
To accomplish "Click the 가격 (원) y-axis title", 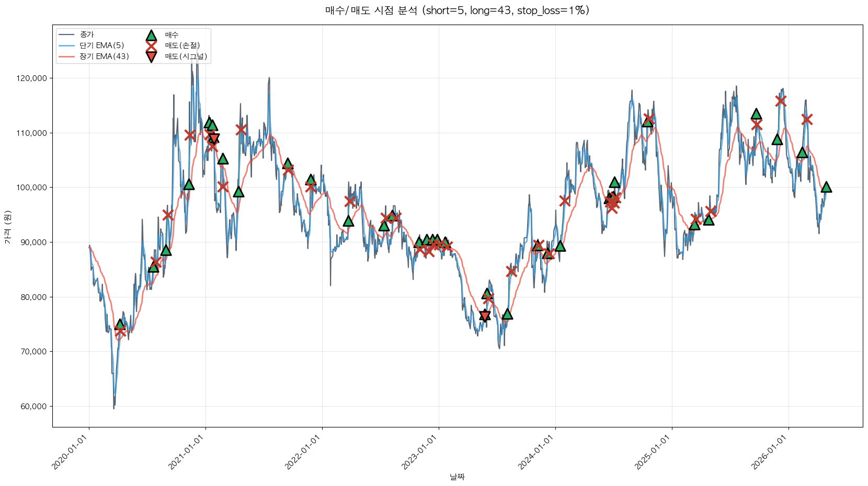I will pyautogui.click(x=7, y=227).
